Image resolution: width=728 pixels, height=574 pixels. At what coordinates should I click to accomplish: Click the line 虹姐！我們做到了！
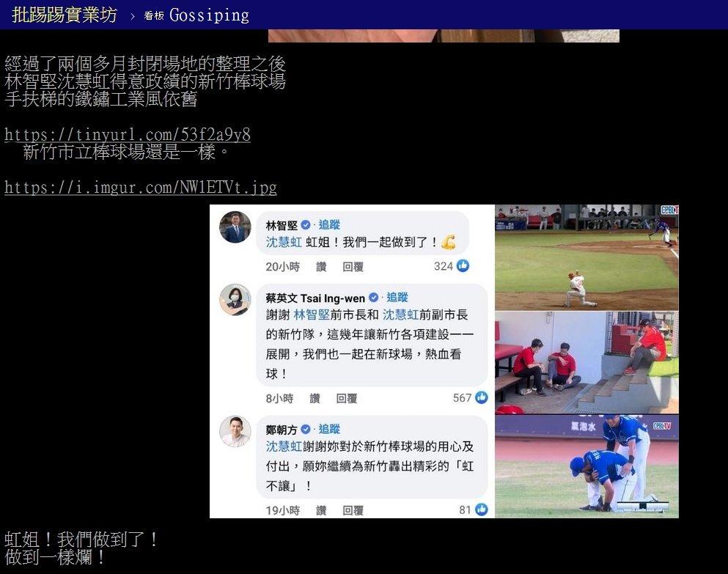pos(81,540)
